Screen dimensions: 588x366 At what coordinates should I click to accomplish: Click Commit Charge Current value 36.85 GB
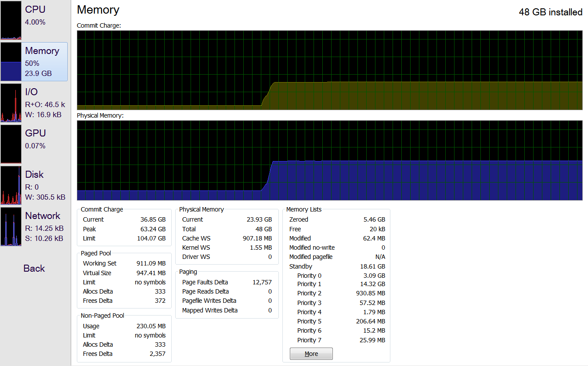pos(153,219)
